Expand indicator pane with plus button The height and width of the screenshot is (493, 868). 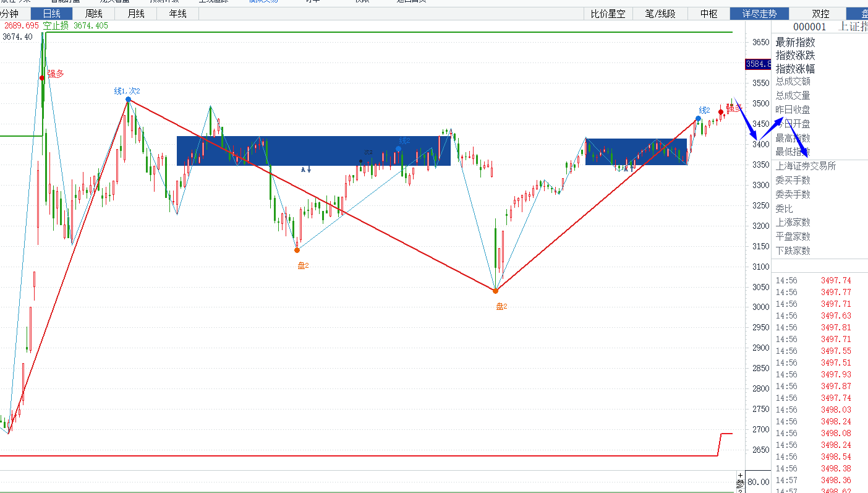pos(740,475)
